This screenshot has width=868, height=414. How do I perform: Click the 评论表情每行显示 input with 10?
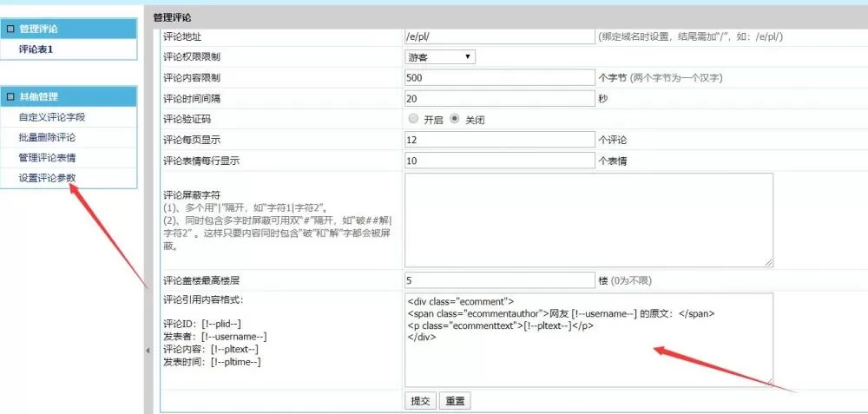(x=499, y=161)
